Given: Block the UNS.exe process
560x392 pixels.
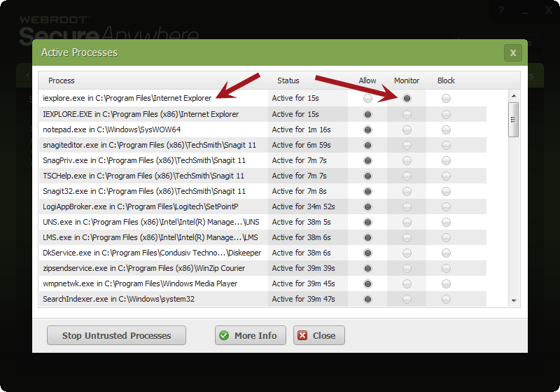Looking at the screenshot, I should pos(446,222).
